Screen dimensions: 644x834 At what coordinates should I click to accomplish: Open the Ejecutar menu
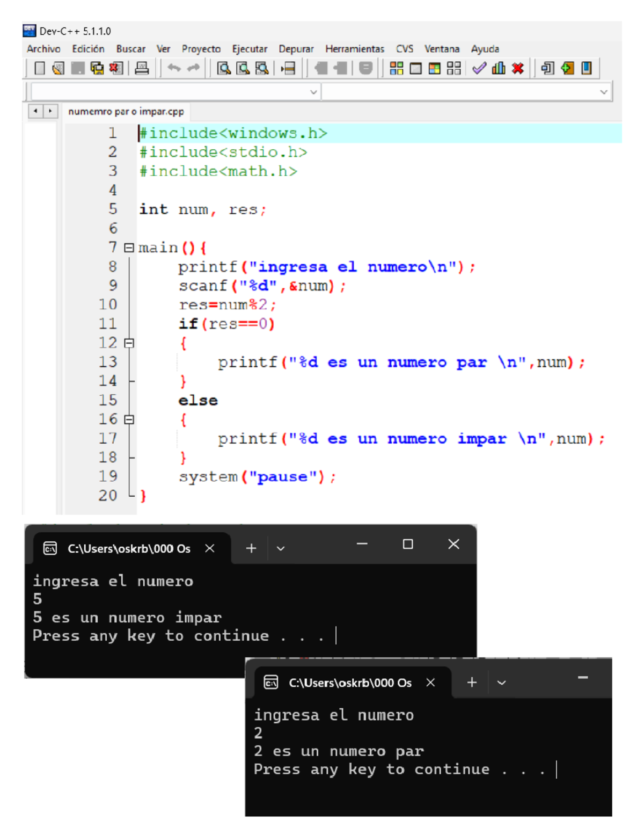(x=250, y=49)
